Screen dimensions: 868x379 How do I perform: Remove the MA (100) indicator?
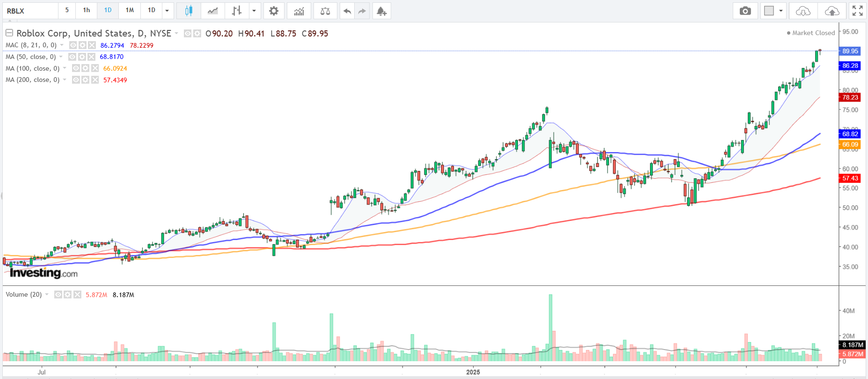95,68
